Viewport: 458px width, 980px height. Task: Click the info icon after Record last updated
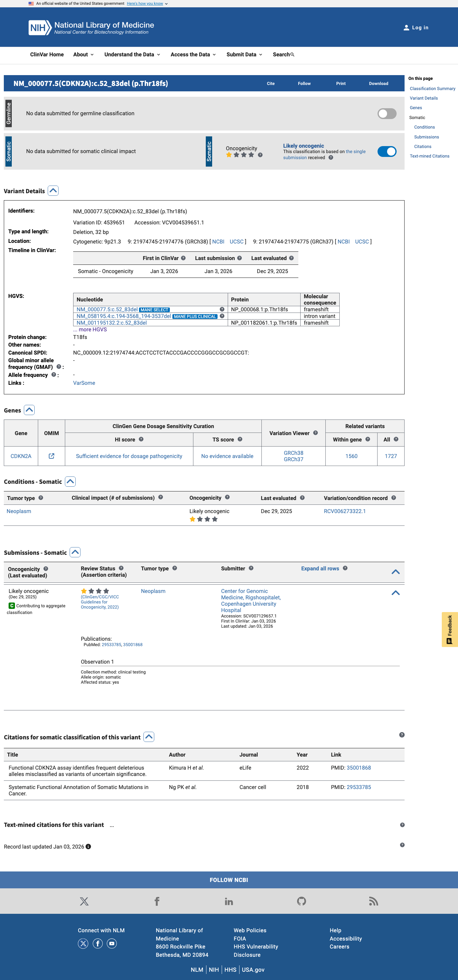click(88, 846)
